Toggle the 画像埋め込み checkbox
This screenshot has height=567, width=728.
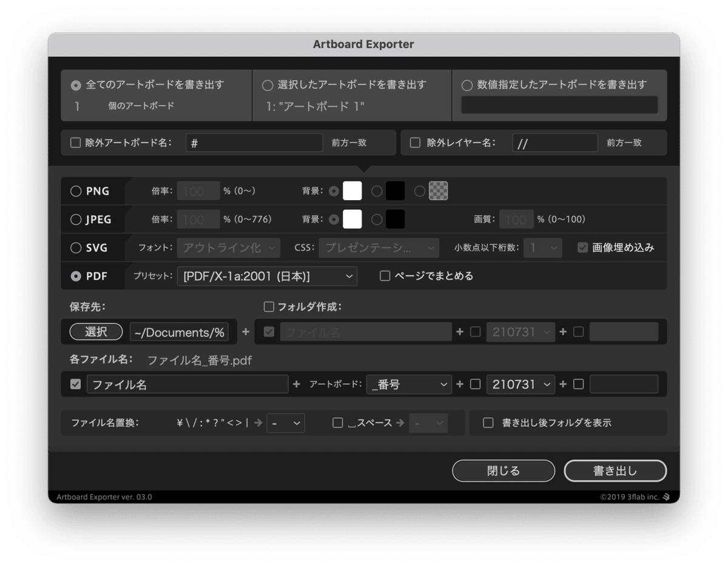coord(583,247)
